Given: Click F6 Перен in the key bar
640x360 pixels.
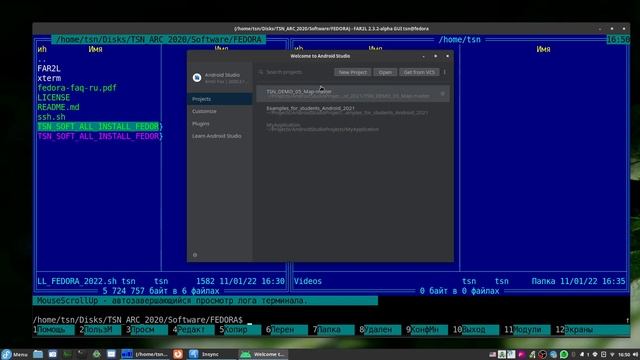Looking at the screenshot, I should coord(287,330).
